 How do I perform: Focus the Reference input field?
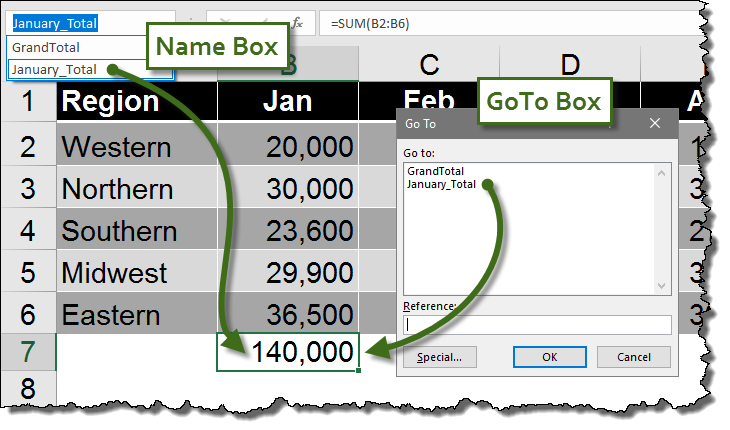pos(536,324)
